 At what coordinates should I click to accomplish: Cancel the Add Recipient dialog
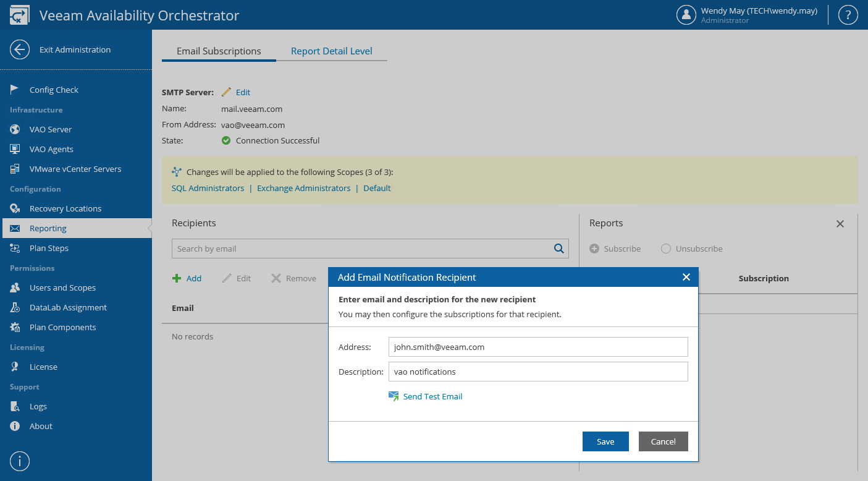coord(663,441)
